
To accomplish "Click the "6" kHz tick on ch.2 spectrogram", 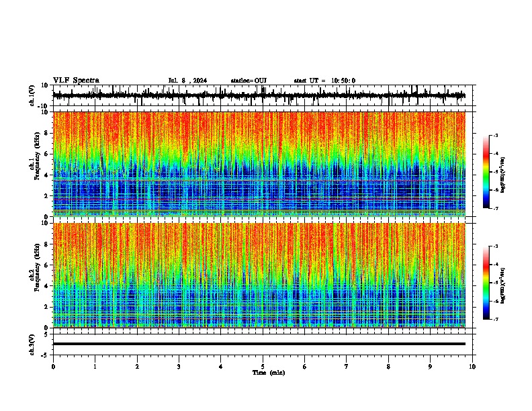I will click(x=46, y=265).
